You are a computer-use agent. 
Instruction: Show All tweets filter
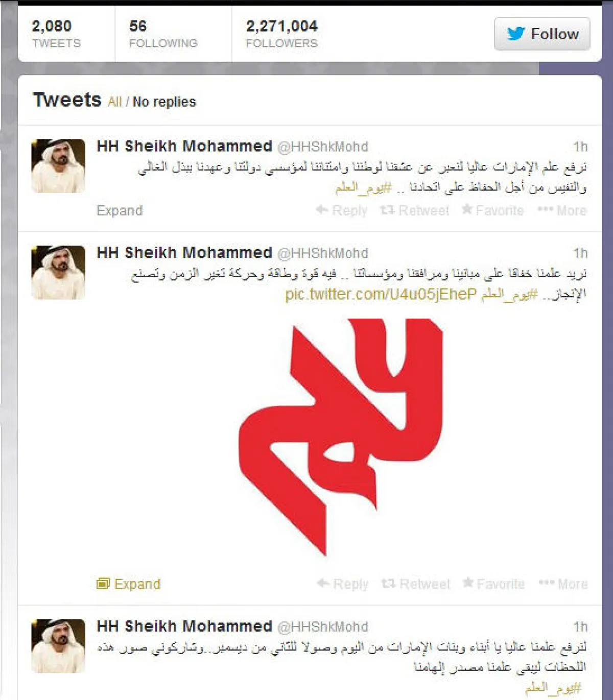coord(114,102)
